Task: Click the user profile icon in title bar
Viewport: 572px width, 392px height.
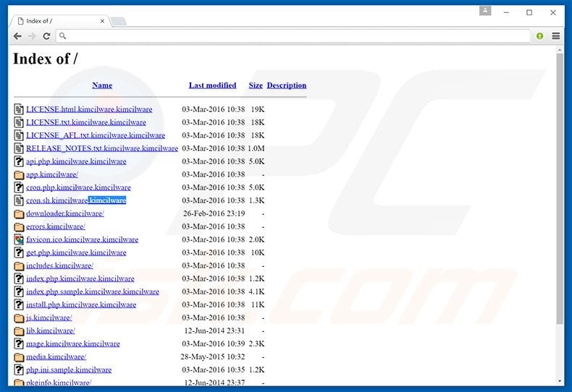Action: (x=485, y=11)
